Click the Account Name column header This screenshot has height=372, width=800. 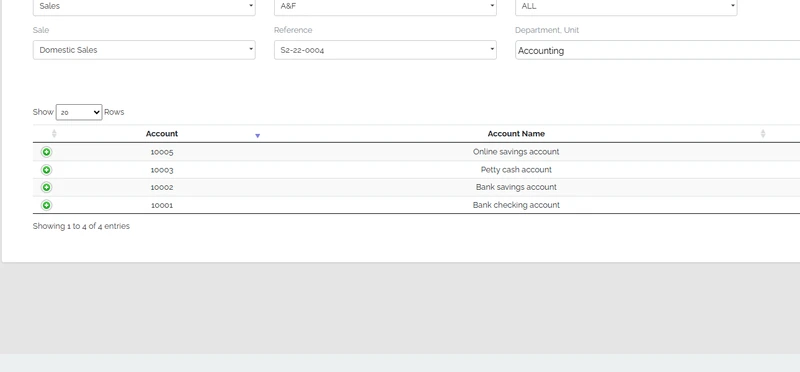pos(516,134)
